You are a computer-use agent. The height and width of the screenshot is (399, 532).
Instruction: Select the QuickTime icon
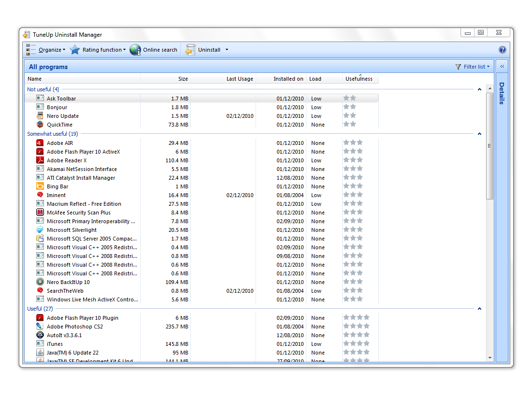pos(40,125)
